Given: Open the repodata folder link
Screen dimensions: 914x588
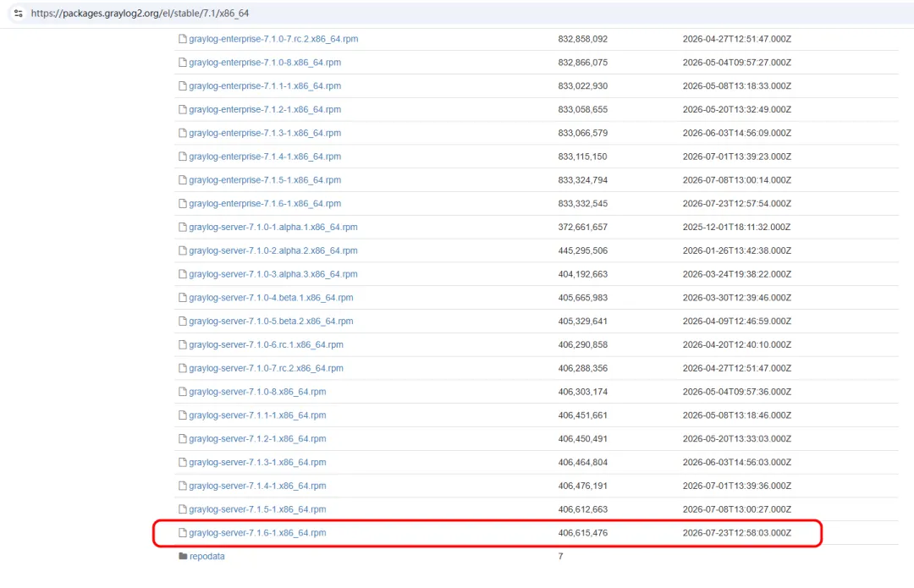Looking at the screenshot, I should click(x=207, y=556).
